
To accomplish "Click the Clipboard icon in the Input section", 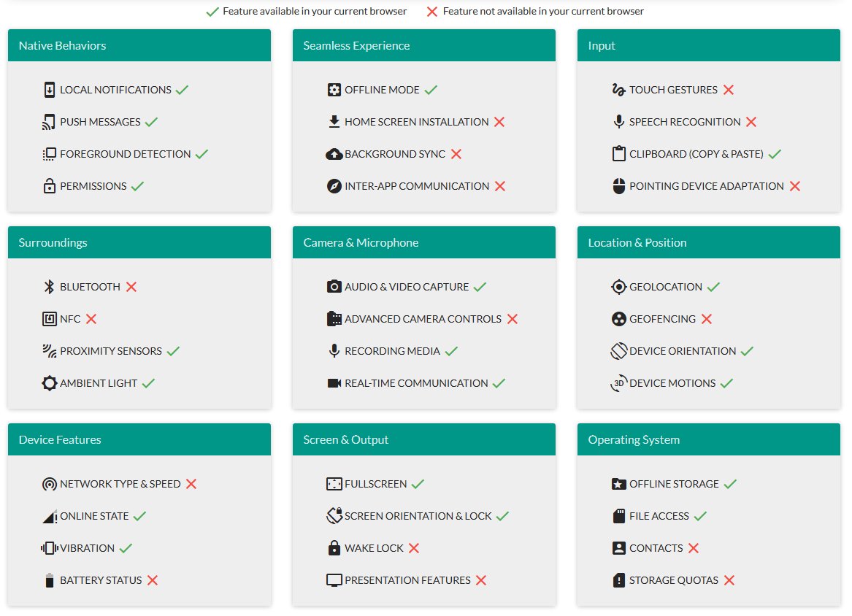I will point(619,154).
